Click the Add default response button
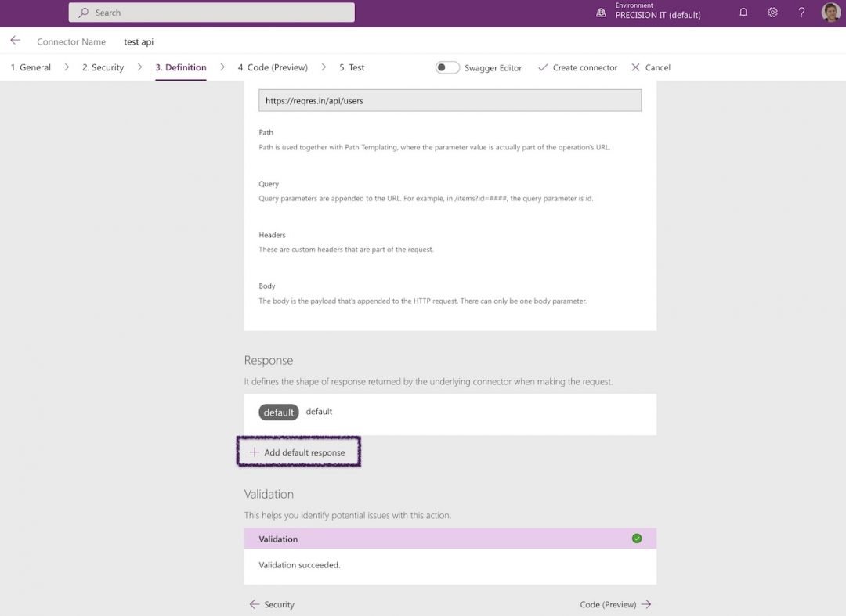846x616 pixels. pos(298,452)
